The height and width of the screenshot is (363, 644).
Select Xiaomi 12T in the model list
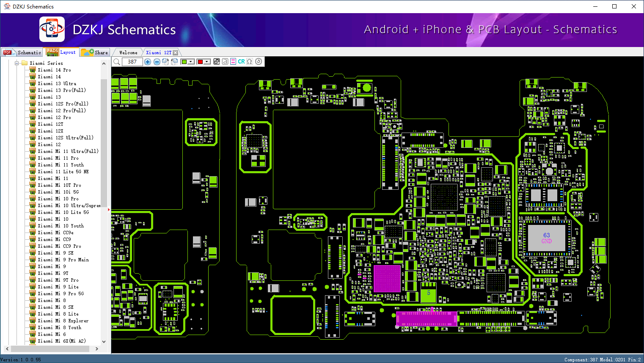[50, 124]
